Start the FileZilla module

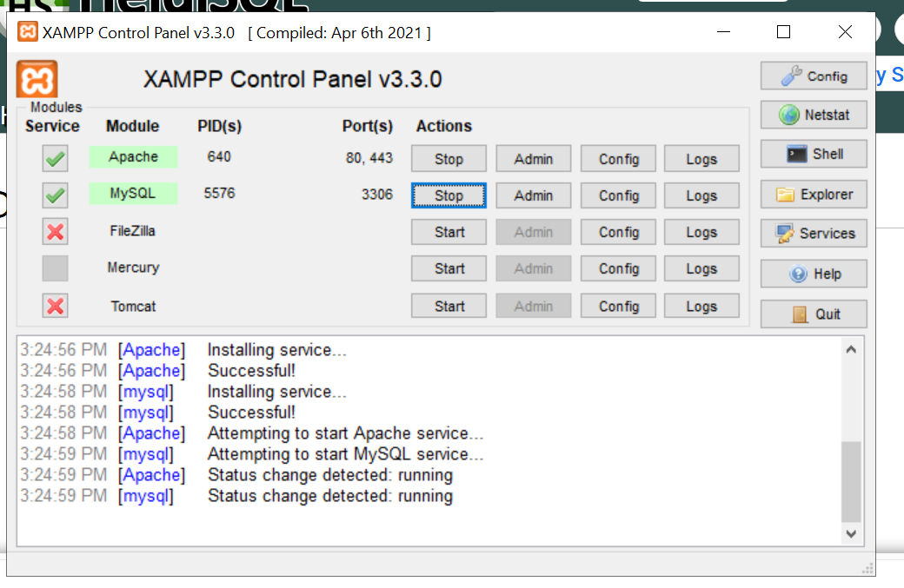449,232
